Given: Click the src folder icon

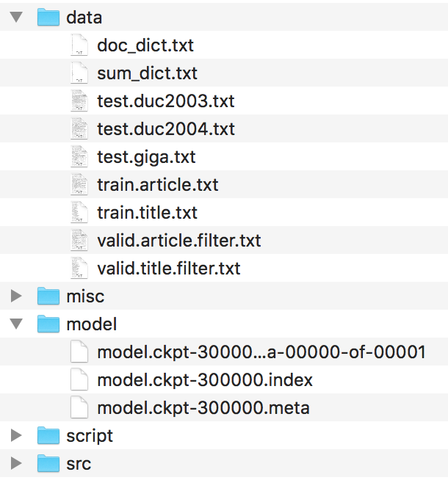Looking at the screenshot, I should tap(48, 464).
